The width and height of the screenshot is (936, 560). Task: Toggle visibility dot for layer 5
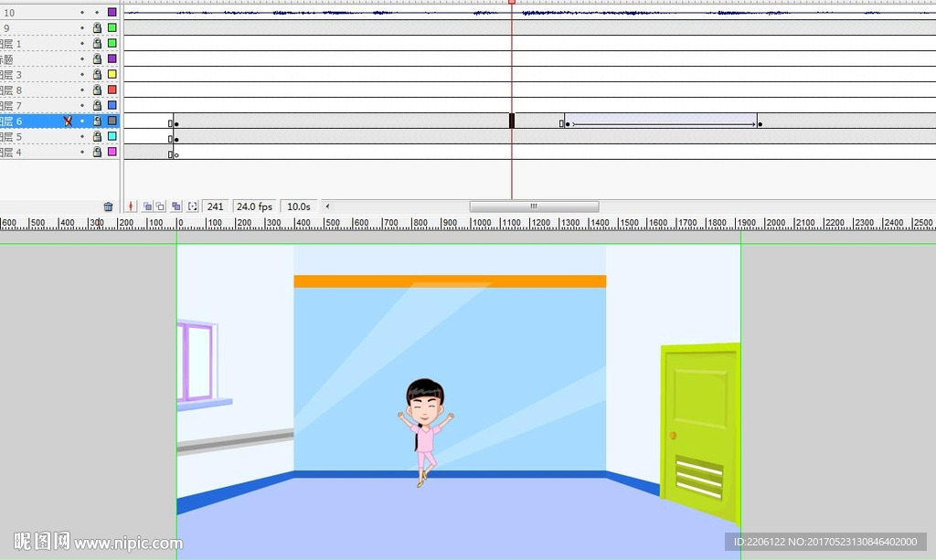click(81, 136)
